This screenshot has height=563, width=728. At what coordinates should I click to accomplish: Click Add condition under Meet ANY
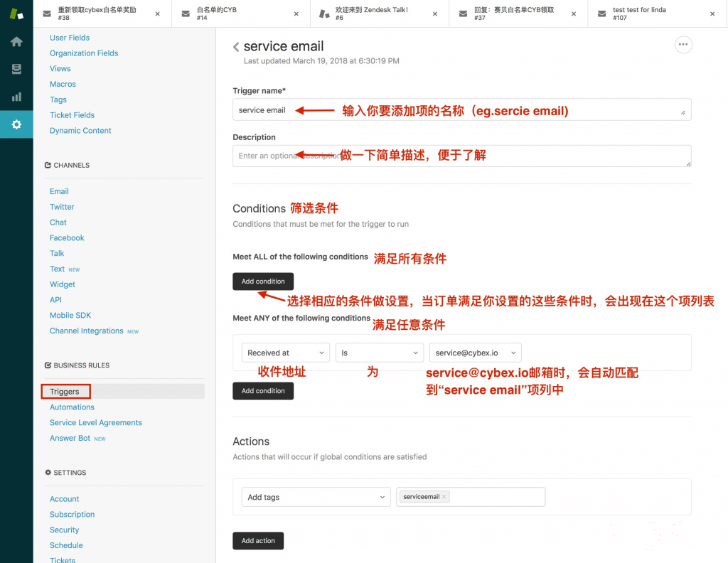pos(263,391)
